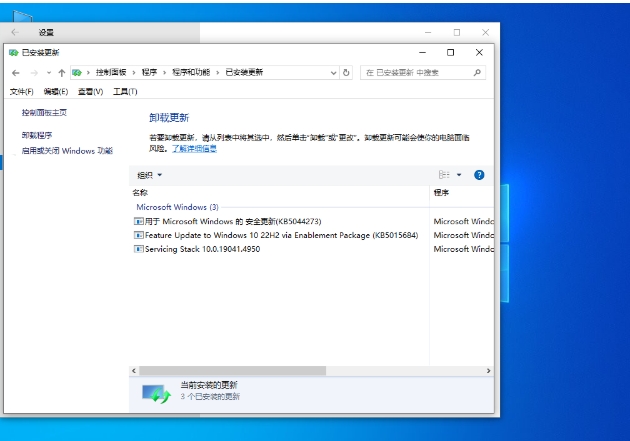The width and height of the screenshot is (630, 441).
Task: Click the search magnifier icon
Action: 477,73
